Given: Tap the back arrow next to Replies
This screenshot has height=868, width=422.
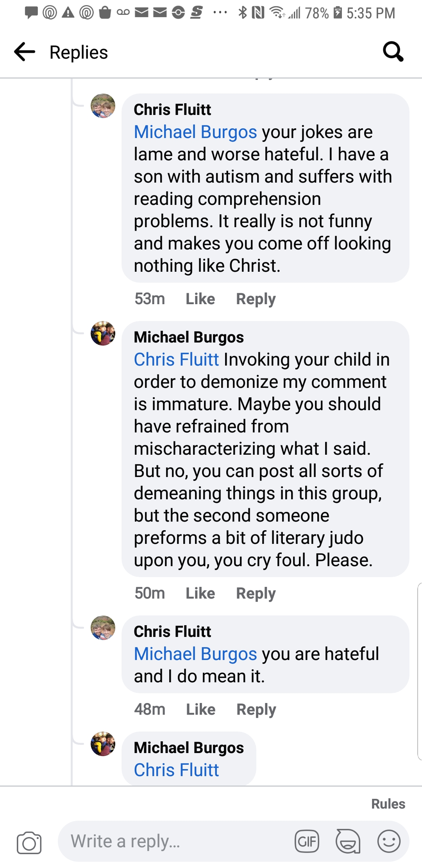Looking at the screenshot, I should [x=25, y=52].
